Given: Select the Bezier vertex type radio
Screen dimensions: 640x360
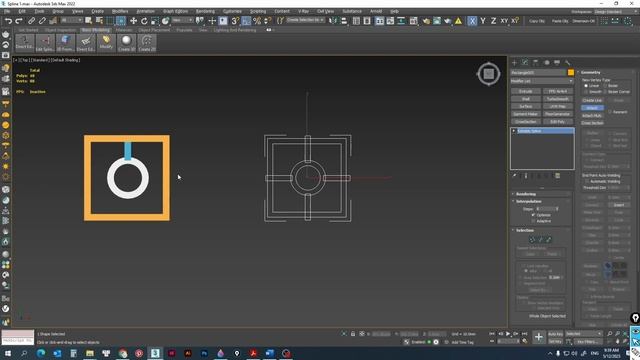Looking at the screenshot, I should (x=605, y=86).
